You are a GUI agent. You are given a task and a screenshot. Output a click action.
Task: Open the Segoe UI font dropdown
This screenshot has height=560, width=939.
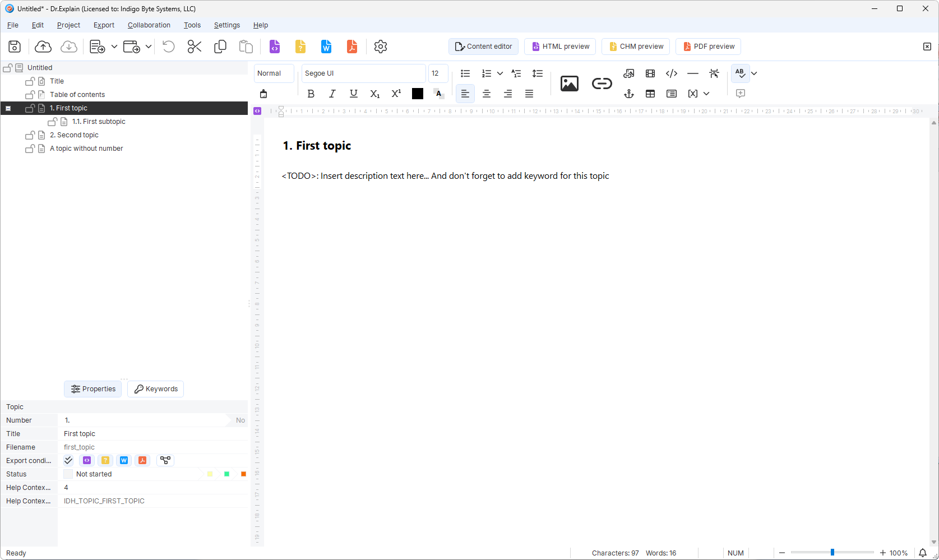coord(364,73)
